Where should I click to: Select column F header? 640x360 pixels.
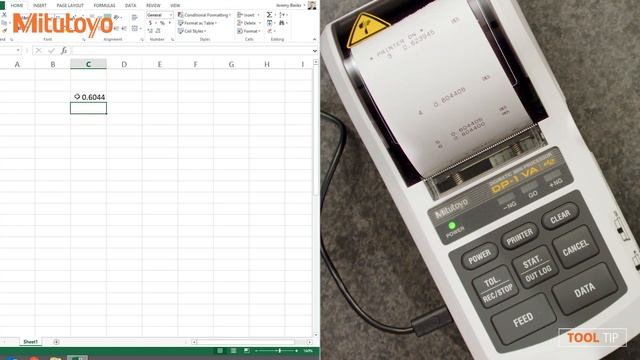tap(196, 64)
